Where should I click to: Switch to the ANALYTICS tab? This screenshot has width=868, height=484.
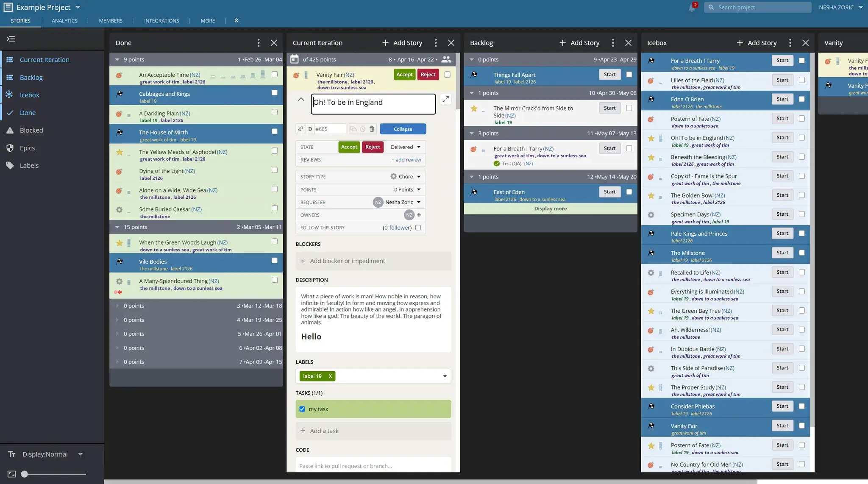[x=64, y=20]
